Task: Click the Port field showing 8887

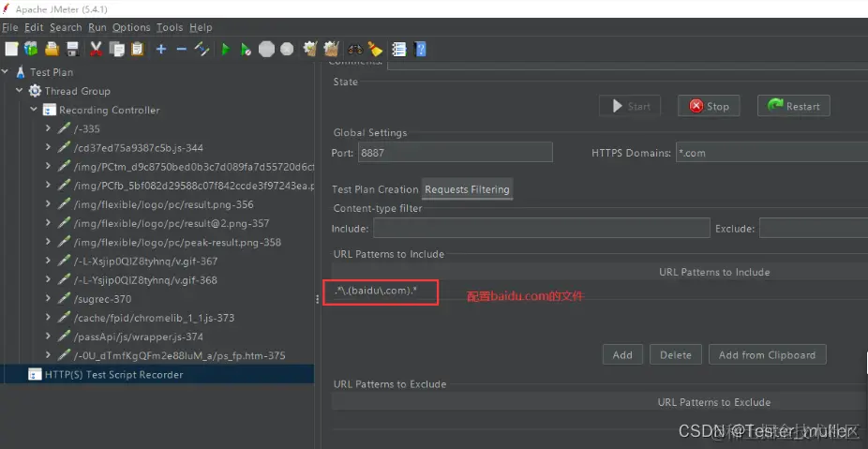Action: pos(455,152)
